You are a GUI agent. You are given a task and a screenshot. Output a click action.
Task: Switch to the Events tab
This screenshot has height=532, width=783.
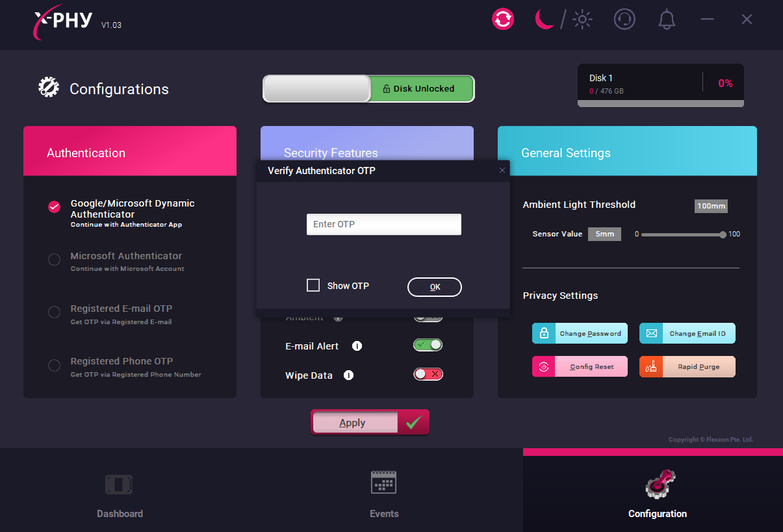[384, 495]
